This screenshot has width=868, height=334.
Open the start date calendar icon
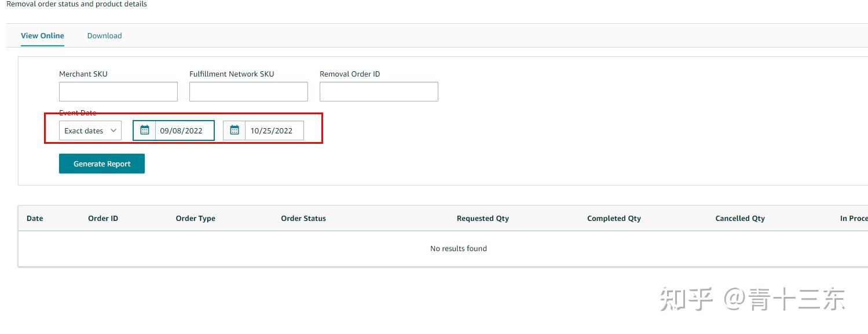click(x=145, y=130)
